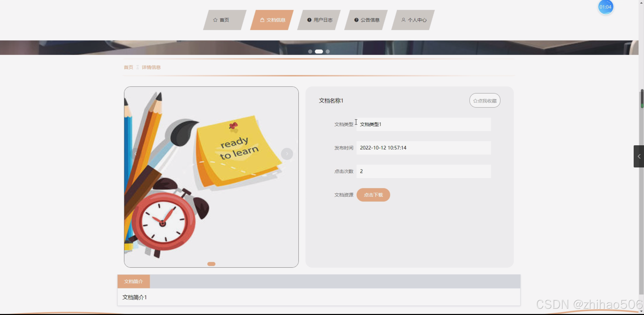Select first banner carousel dot

pos(310,51)
